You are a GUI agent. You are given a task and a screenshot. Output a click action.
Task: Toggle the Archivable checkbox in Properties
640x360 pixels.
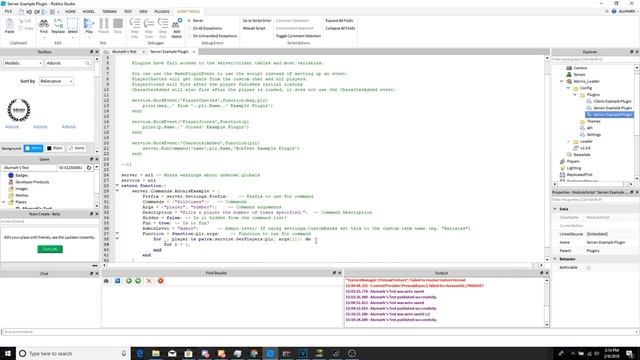tap(588, 267)
